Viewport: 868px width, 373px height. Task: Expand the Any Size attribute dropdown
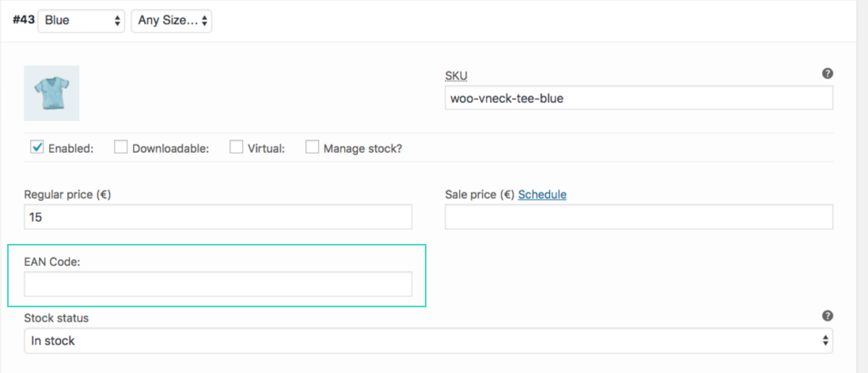click(171, 21)
